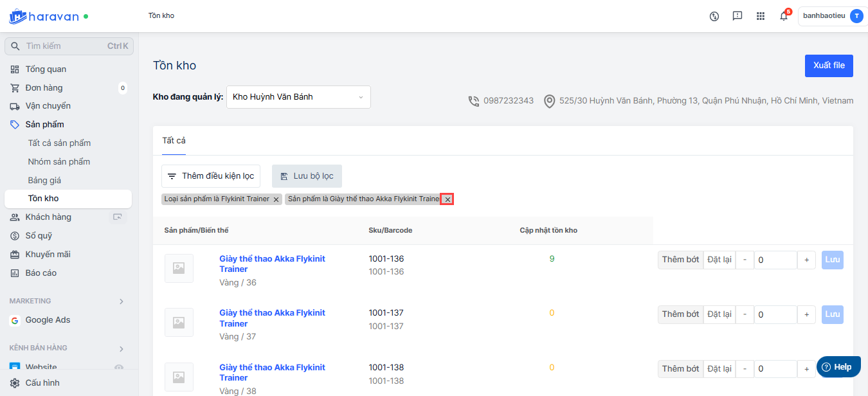Click quantity field for SKU 1001-137
Viewport: 868px width, 396px height.
(x=775, y=314)
